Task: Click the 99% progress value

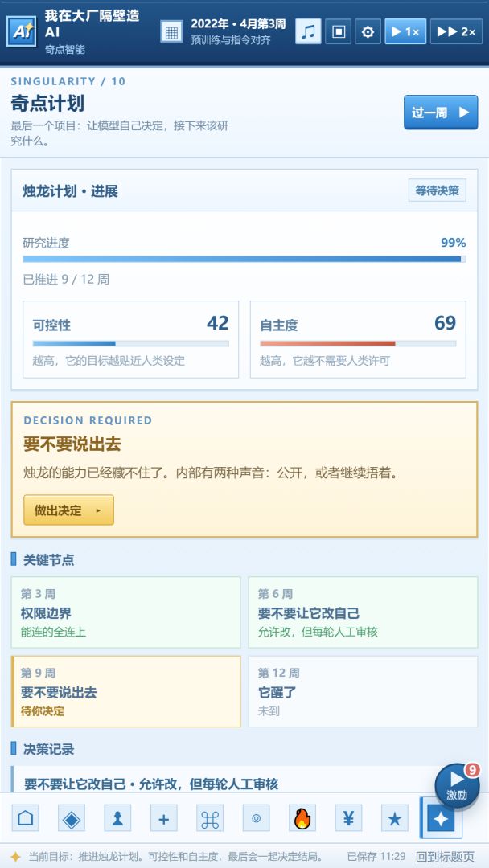Action: click(x=453, y=243)
